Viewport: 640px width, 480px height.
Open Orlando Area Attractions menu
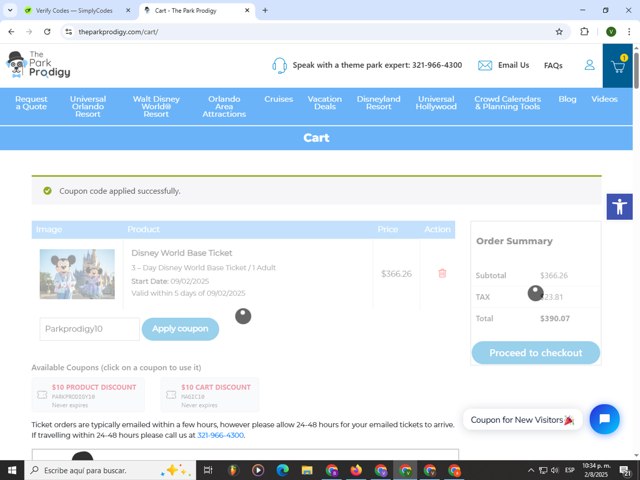(224, 107)
